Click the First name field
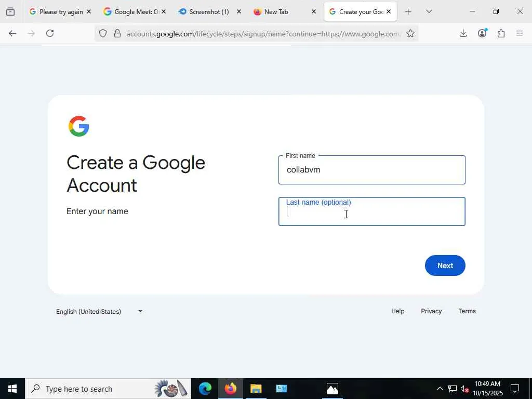The image size is (532, 399). click(372, 170)
